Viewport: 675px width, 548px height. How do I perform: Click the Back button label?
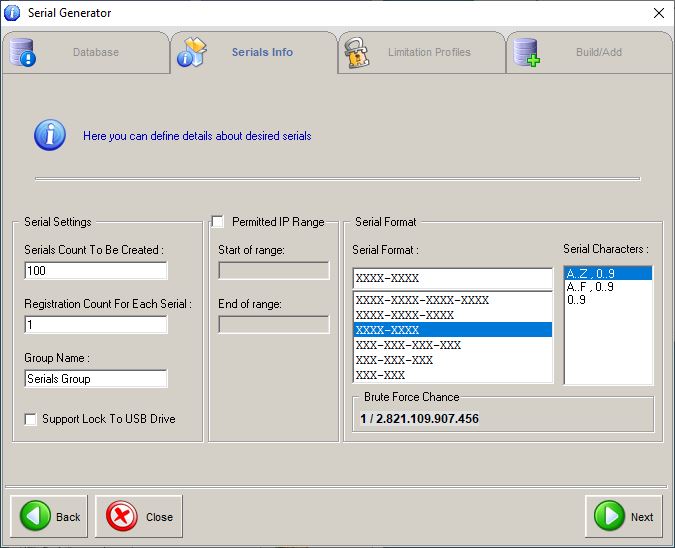tap(68, 517)
